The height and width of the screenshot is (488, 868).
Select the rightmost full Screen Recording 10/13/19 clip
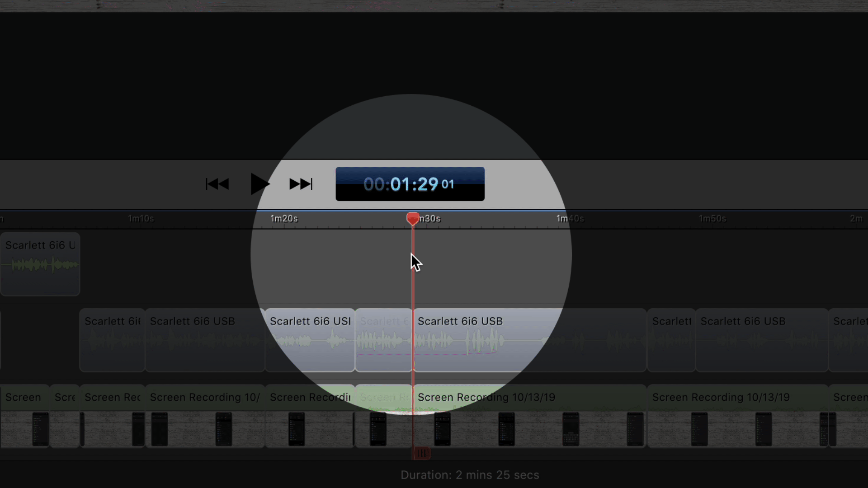coord(737,416)
